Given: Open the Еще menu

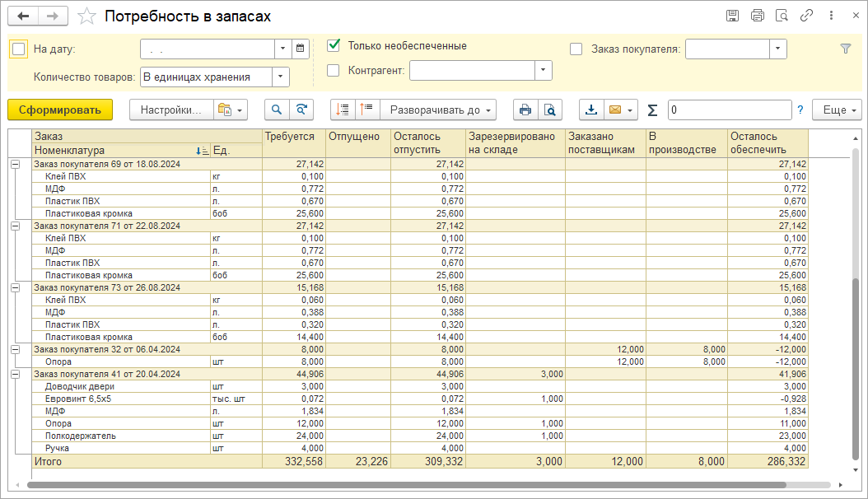Looking at the screenshot, I should [x=837, y=110].
